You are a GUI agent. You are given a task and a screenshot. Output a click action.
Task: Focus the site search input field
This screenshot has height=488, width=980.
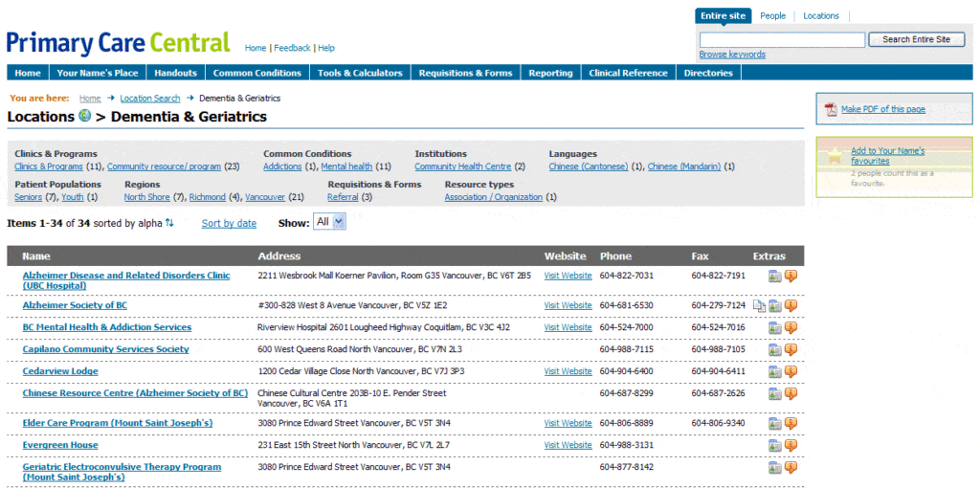click(782, 40)
